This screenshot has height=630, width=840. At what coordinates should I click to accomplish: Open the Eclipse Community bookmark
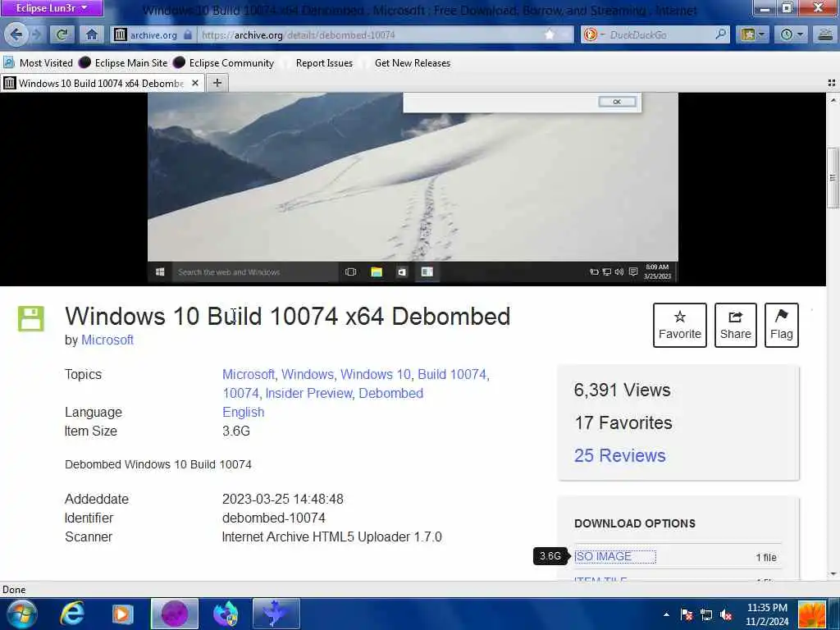(224, 62)
